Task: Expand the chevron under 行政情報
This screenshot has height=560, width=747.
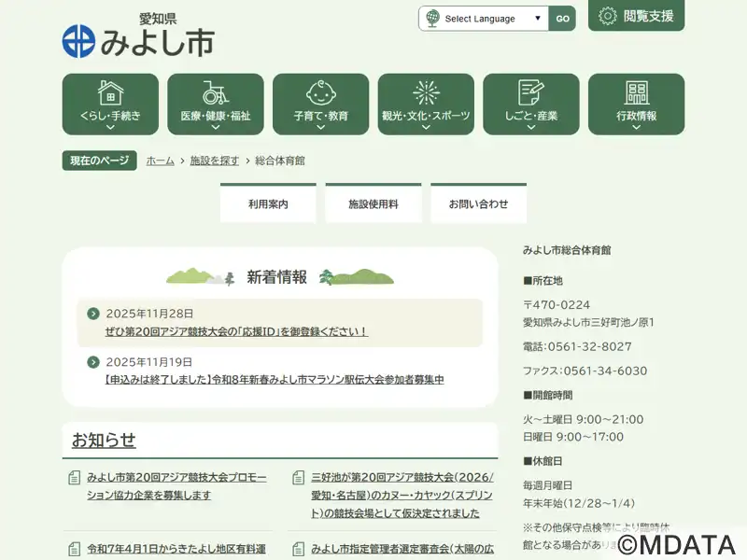Action: click(636, 128)
